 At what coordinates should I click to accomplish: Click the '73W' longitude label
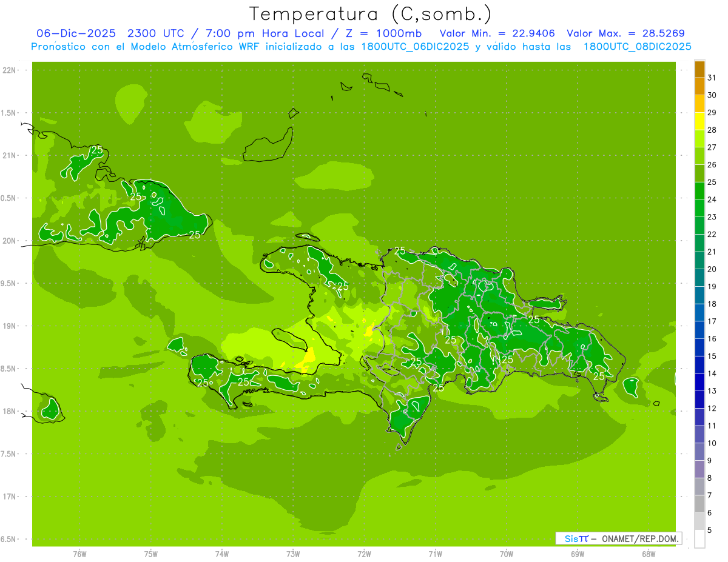coord(293,554)
